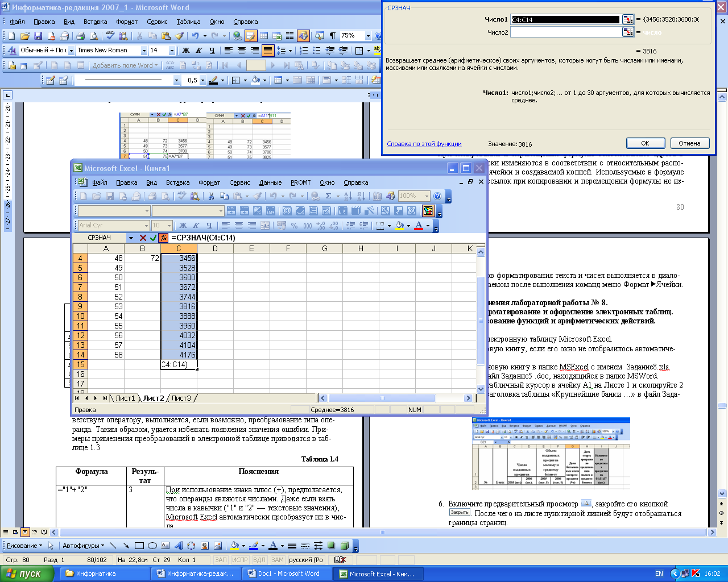
Task: Click the Число2 input field
Action: [x=565, y=32]
